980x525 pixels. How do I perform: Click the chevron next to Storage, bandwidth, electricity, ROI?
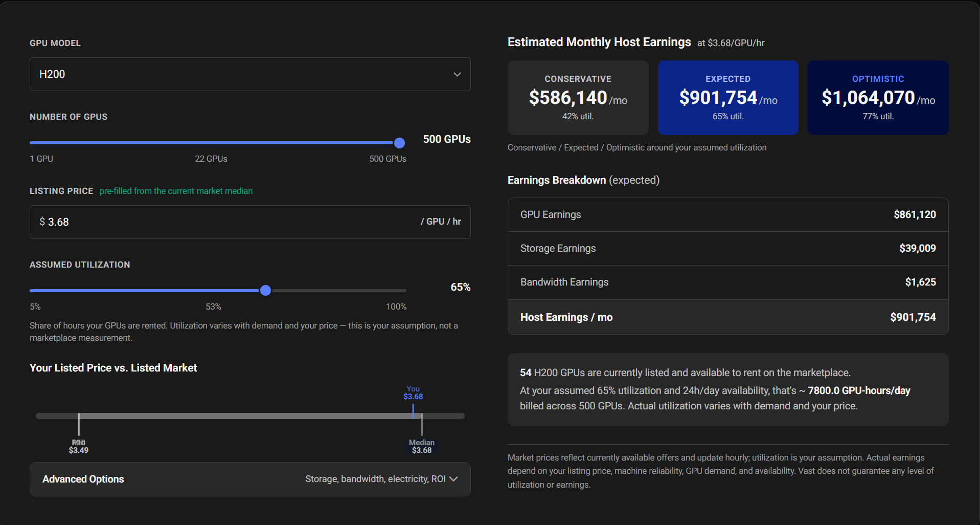coord(453,479)
